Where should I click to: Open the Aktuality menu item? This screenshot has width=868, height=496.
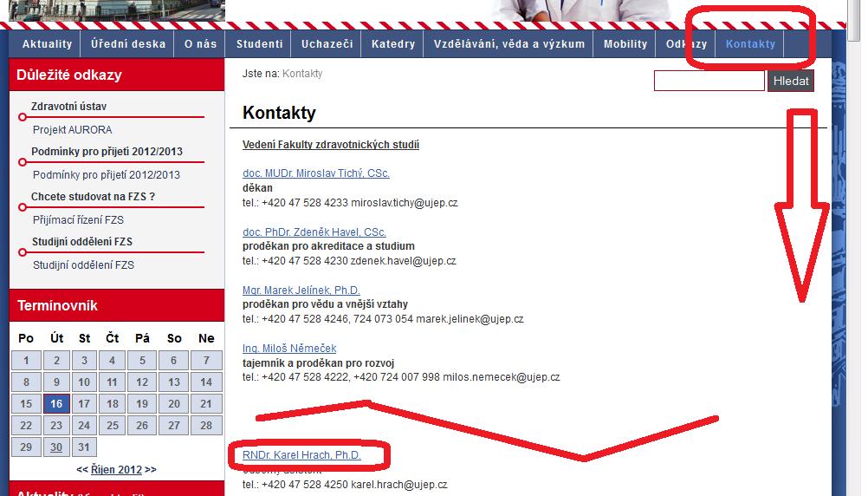[47, 44]
